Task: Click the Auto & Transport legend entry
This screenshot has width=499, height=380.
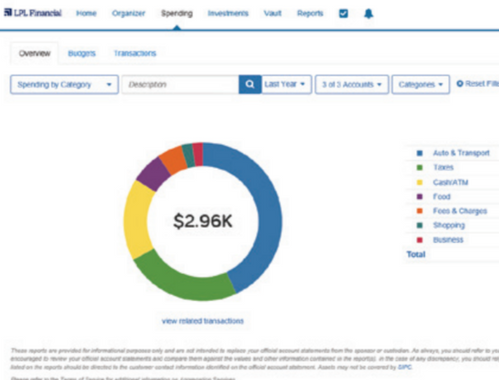Action: (461, 153)
